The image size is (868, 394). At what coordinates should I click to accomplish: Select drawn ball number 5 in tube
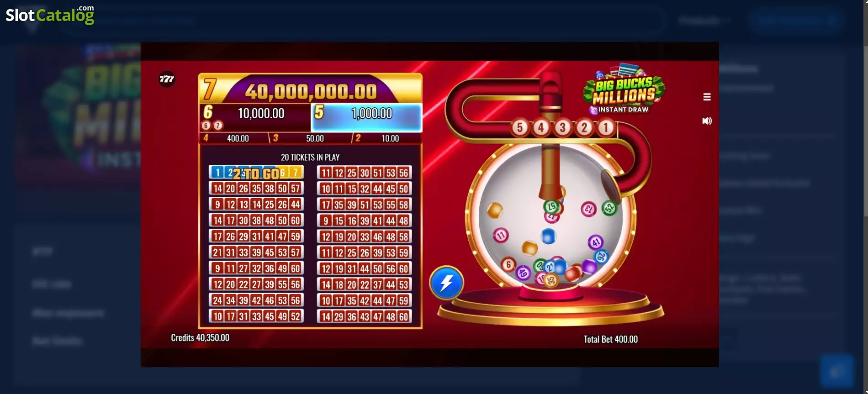[519, 127]
